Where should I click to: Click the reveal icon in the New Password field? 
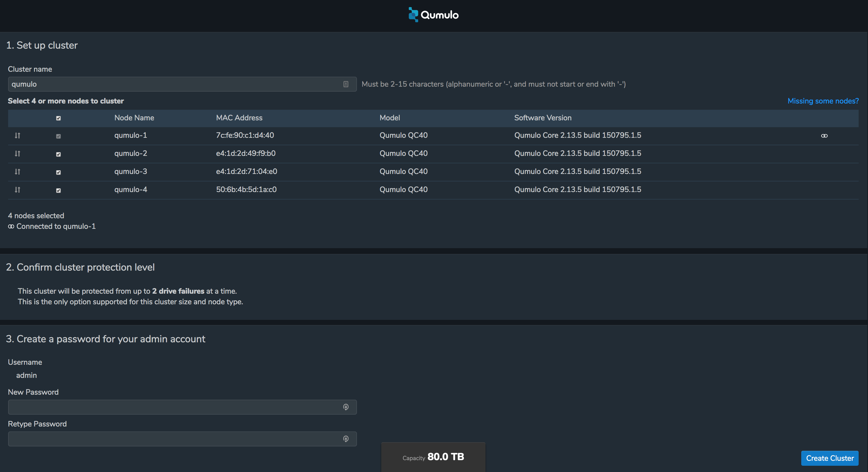tap(346, 407)
